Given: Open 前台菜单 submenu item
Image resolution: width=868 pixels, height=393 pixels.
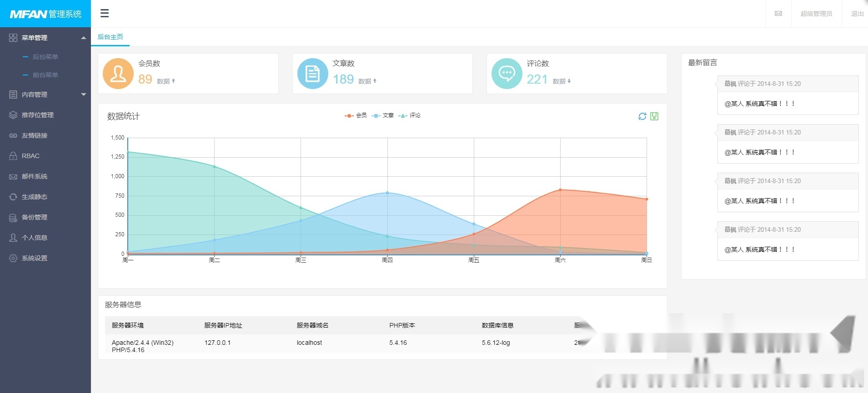Looking at the screenshot, I should [45, 75].
